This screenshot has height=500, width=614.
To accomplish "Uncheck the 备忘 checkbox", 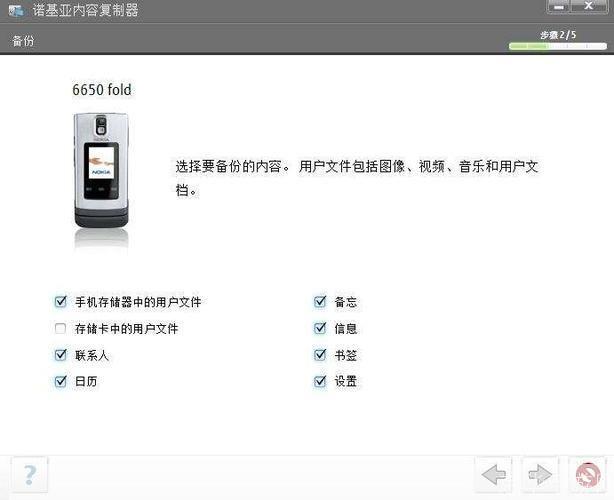I will (320, 302).
